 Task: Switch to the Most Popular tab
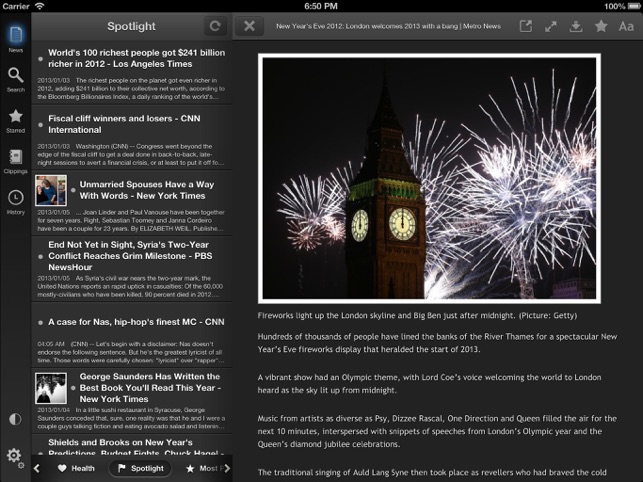click(204, 468)
